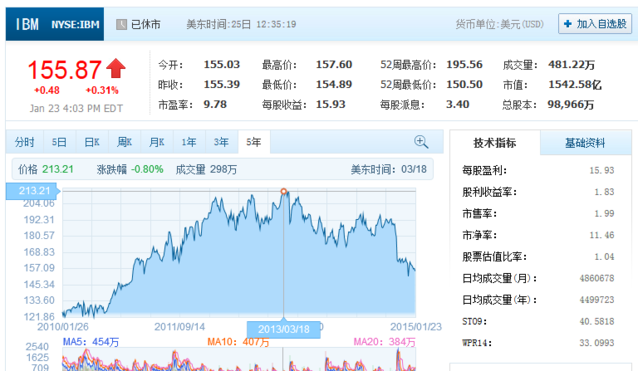This screenshot has width=638, height=371.
Task: Open the 月K chart tab
Action: 157,142
